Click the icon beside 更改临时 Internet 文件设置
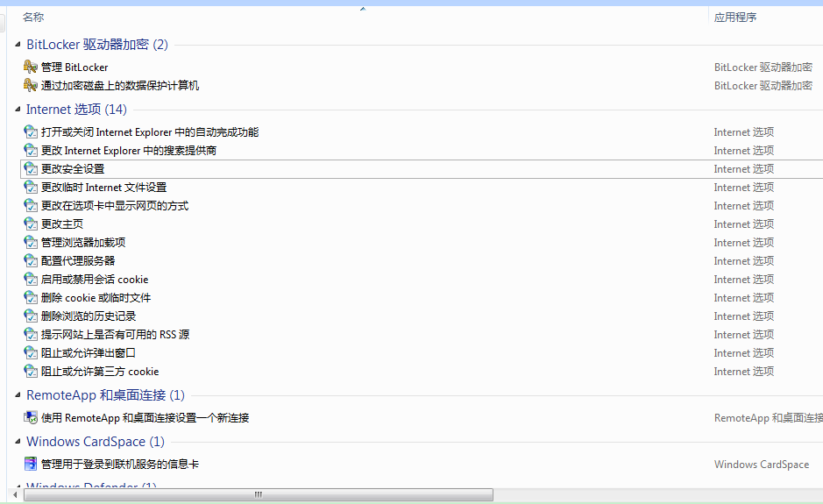The width and height of the screenshot is (823, 504). click(31, 187)
